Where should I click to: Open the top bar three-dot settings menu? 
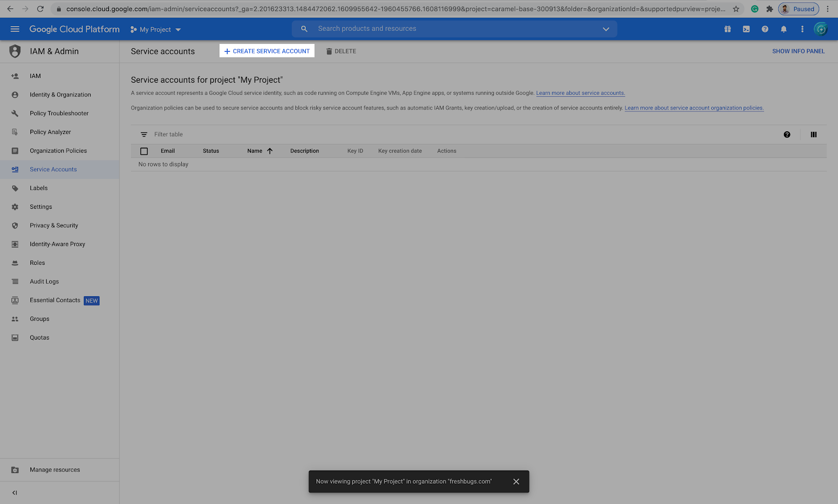802,29
